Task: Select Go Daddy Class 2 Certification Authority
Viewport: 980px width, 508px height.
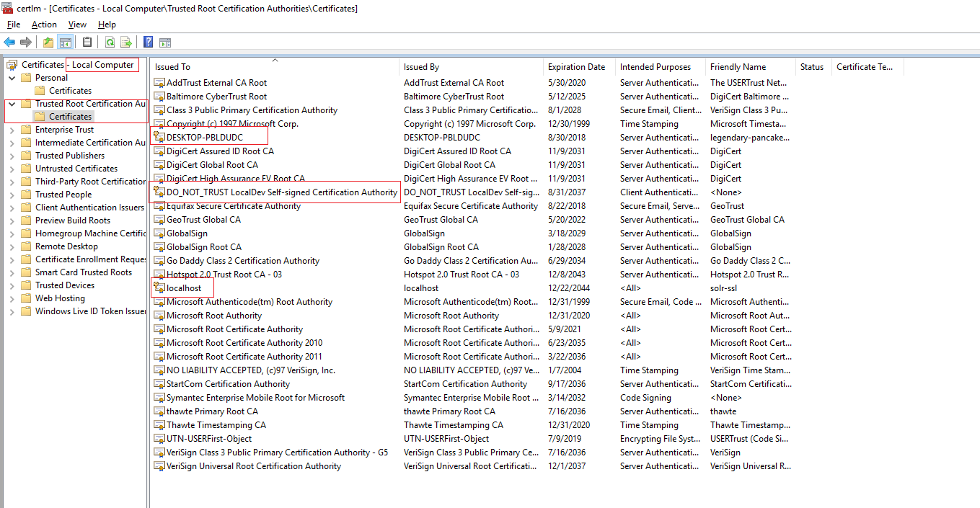Action: 243,260
